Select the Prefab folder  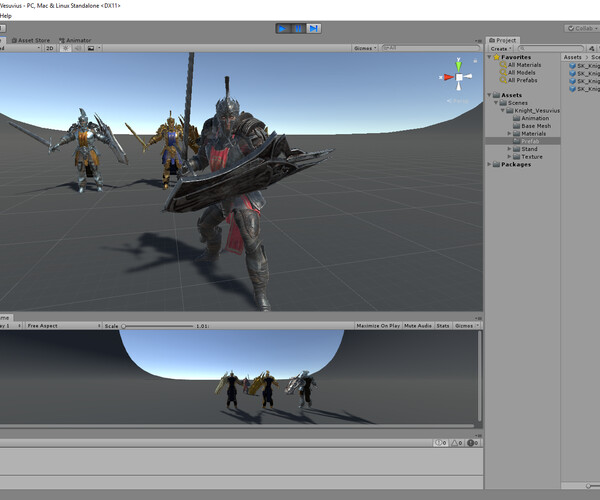pos(523,141)
